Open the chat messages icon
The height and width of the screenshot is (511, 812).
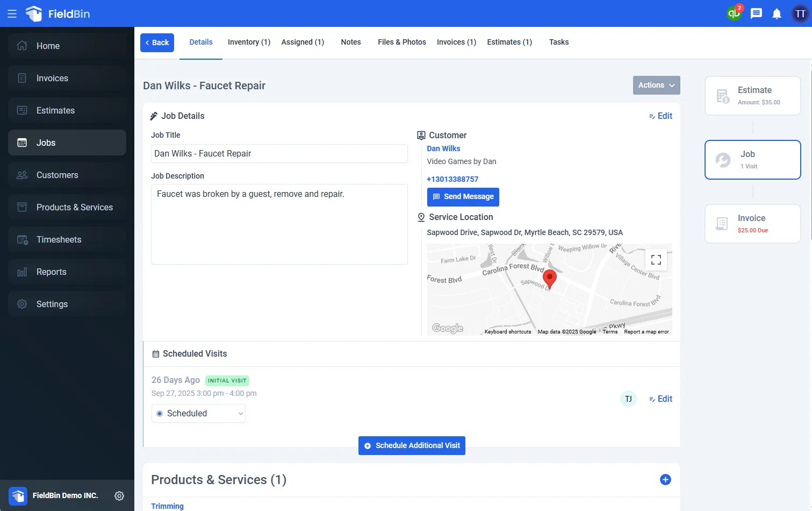tap(756, 13)
